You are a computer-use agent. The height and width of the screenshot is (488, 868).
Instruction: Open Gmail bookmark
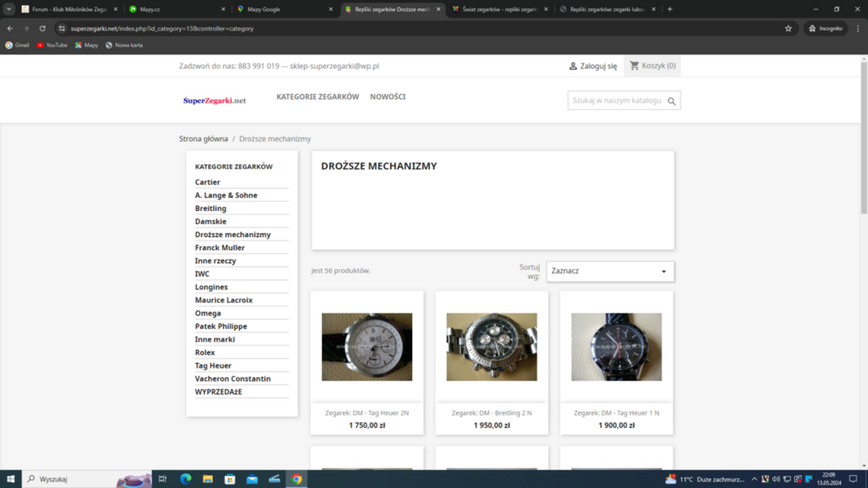click(17, 45)
